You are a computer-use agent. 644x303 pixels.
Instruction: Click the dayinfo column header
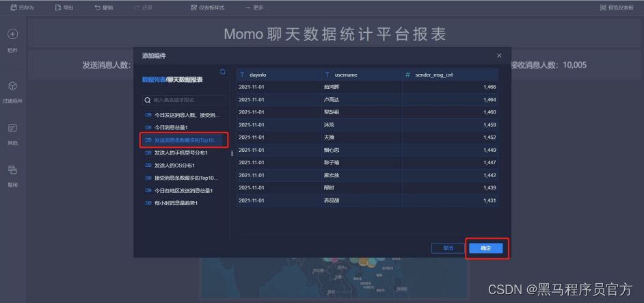click(x=279, y=75)
